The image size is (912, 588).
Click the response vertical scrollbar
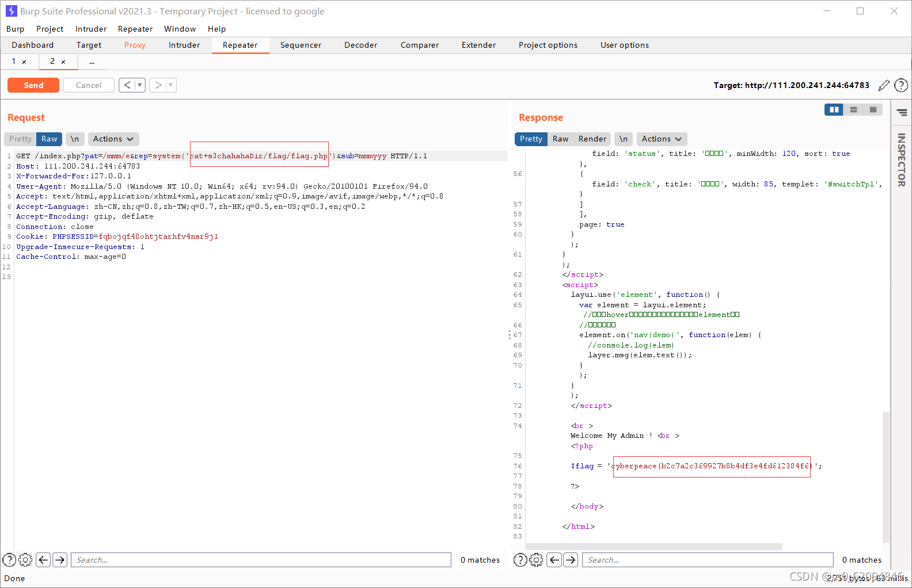tap(886, 478)
